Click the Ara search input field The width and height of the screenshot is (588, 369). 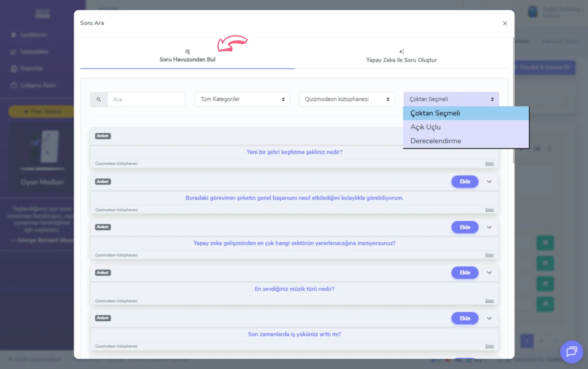point(146,100)
